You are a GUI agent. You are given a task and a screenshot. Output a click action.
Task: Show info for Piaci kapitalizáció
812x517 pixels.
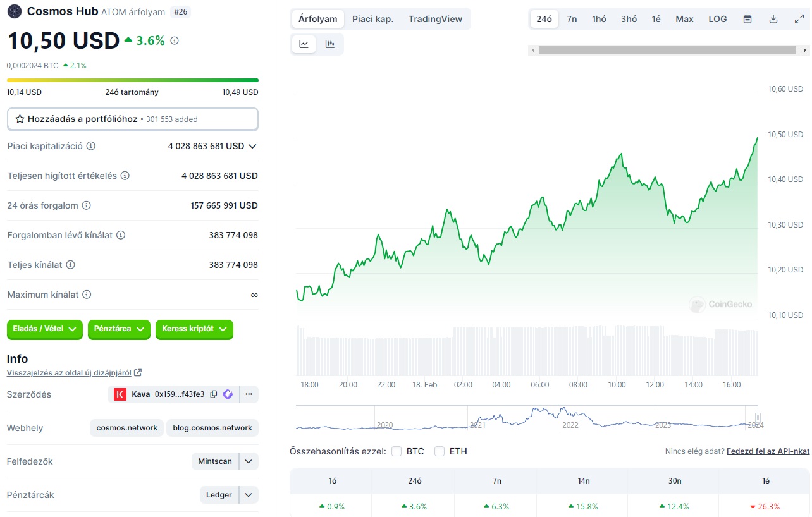(x=91, y=146)
